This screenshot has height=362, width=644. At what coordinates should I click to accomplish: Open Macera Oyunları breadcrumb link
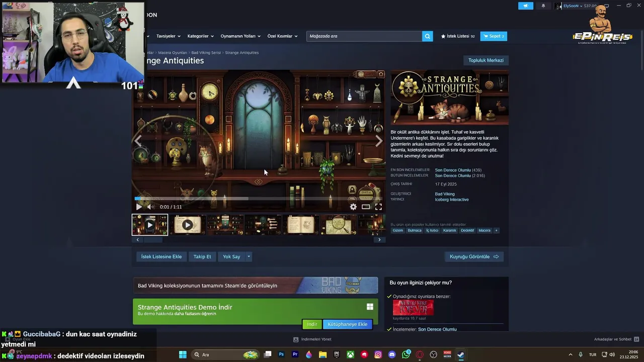[173, 53]
